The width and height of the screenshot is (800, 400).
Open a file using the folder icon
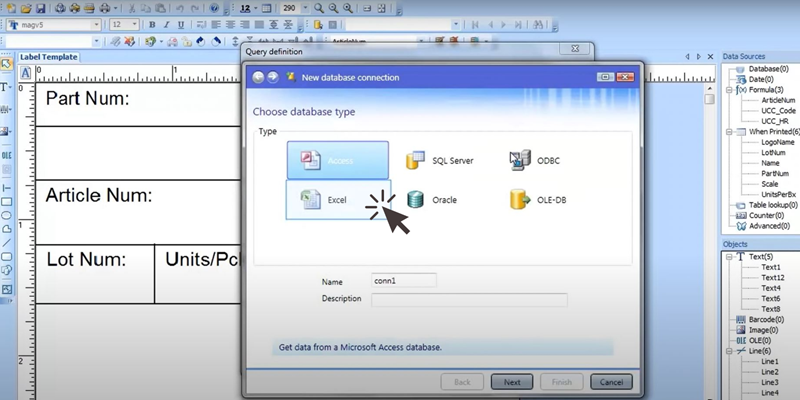pos(26,8)
